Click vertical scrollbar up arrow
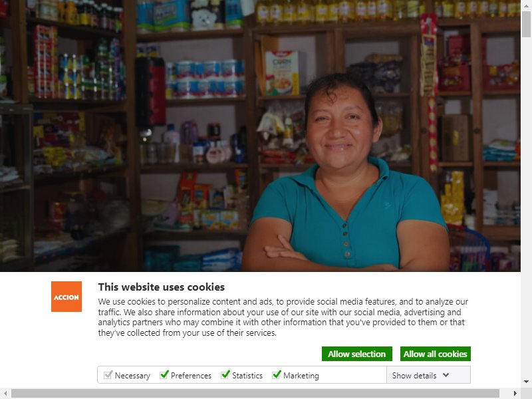Screen dimensions: 532x399 (526, 5)
